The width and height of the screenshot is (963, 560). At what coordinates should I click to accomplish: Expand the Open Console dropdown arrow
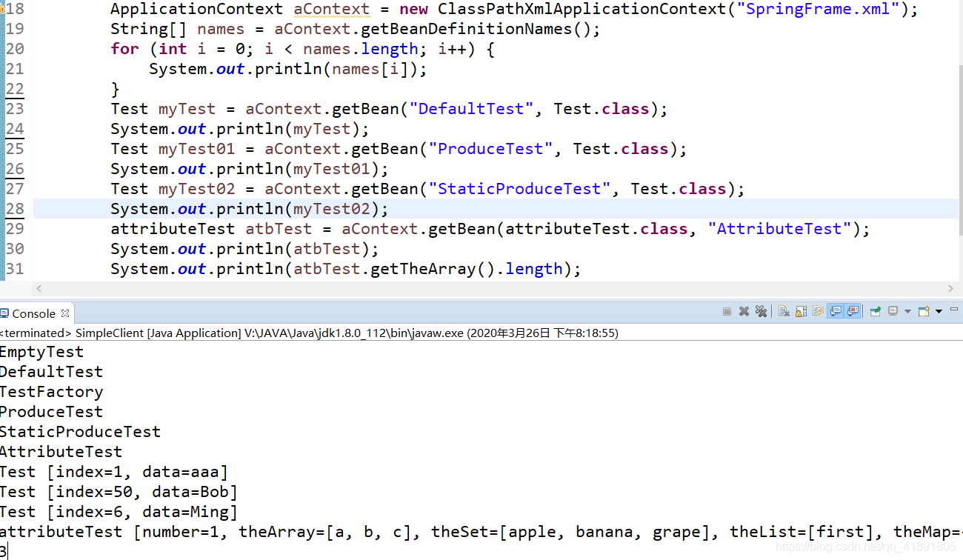(x=939, y=312)
